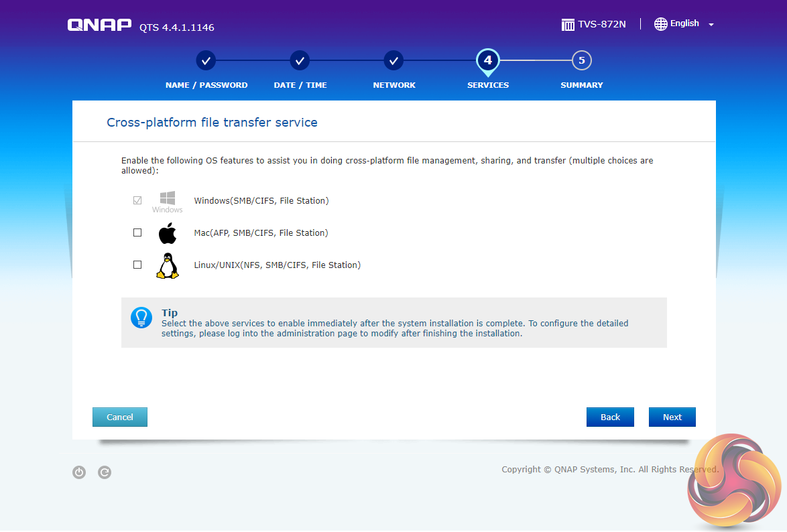Screen dimensions: 787x532
Task: Select the Services step 4 marker
Action: pyautogui.click(x=488, y=61)
